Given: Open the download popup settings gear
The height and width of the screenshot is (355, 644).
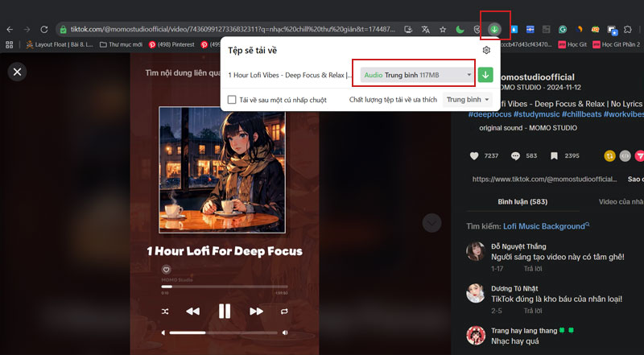Looking at the screenshot, I should (486, 50).
